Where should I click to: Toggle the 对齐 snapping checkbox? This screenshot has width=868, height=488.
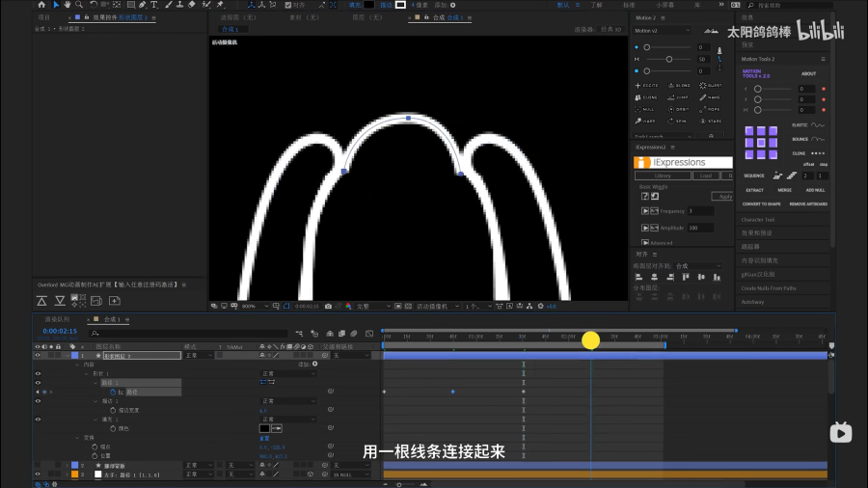288,5
